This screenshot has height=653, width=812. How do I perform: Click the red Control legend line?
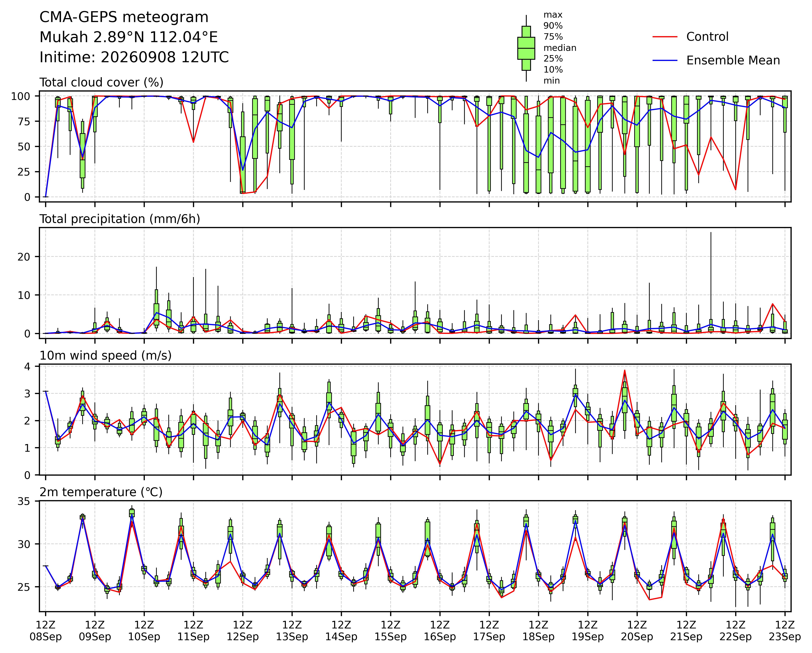(665, 37)
